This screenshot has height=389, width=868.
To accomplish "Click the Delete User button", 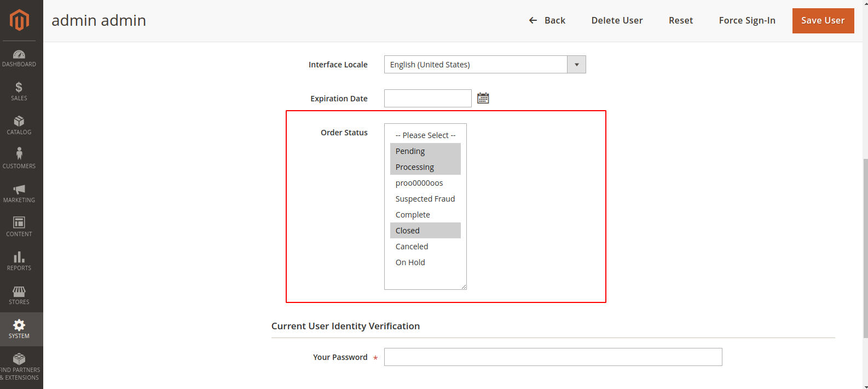I will tap(617, 20).
